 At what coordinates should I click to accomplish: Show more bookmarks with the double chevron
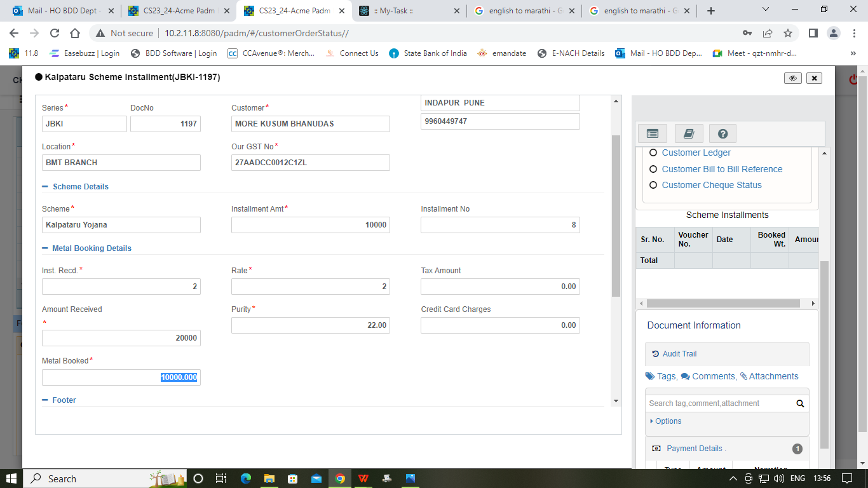pos(853,53)
